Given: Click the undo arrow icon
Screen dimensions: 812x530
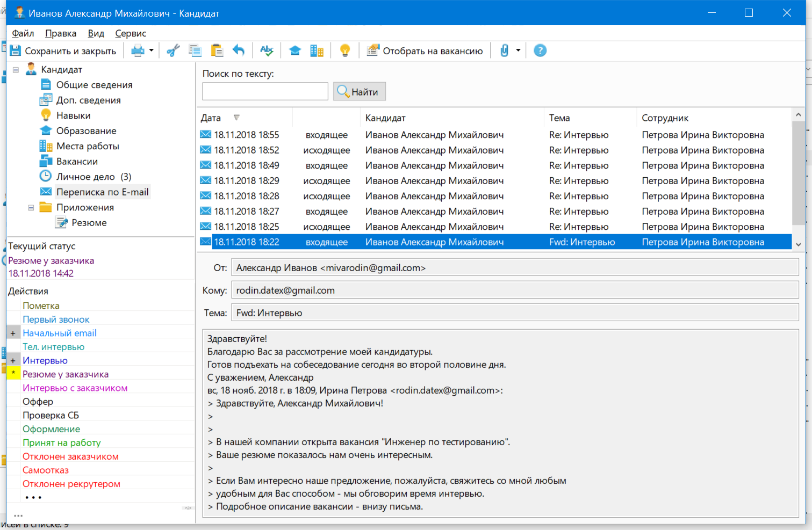Looking at the screenshot, I should coord(239,51).
